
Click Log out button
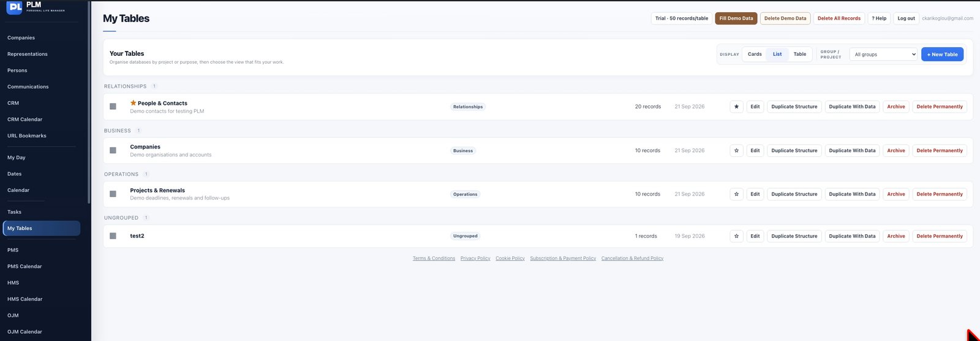click(x=906, y=18)
